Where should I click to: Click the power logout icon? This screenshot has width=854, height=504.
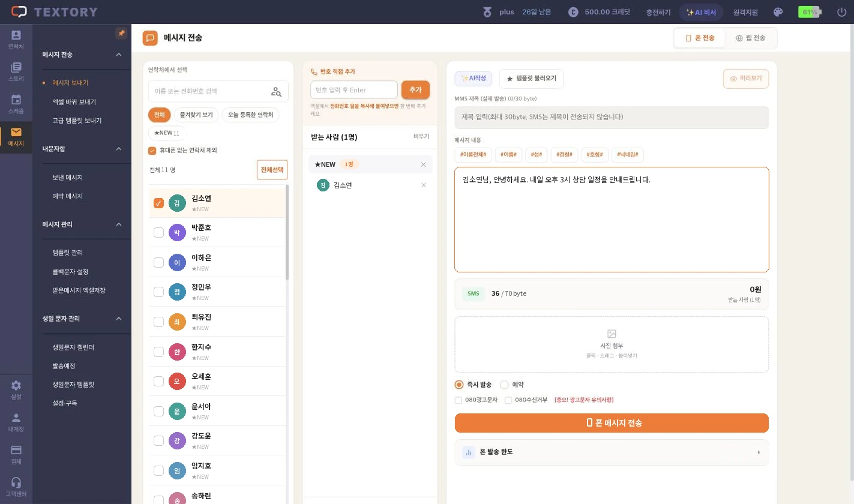point(841,12)
